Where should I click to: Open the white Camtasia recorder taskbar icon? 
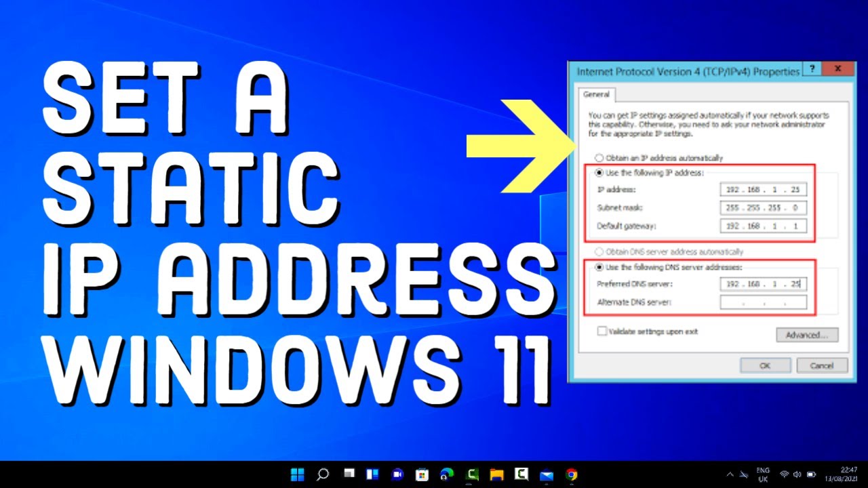(521, 474)
